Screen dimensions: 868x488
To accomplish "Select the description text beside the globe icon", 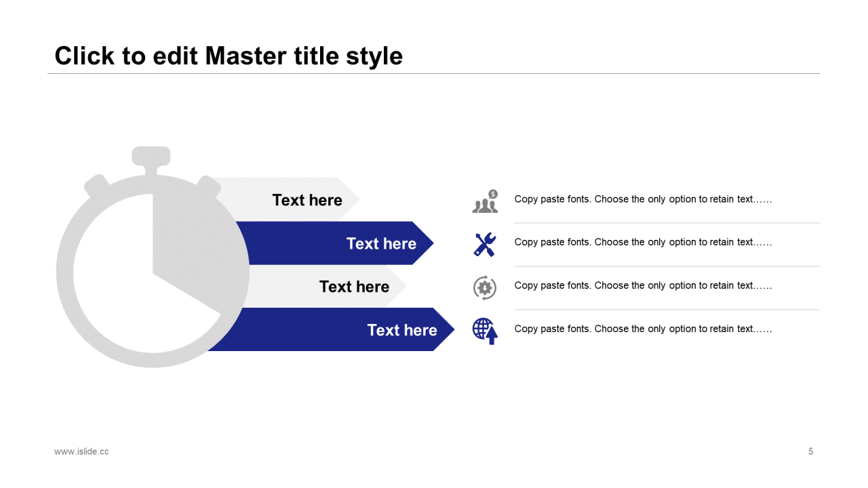I will click(643, 329).
